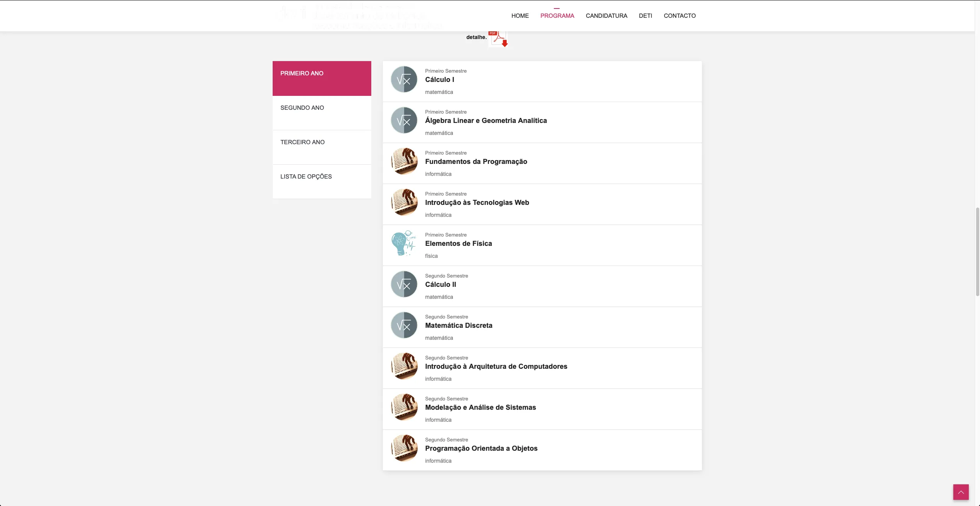The height and width of the screenshot is (506, 980).
Task: Click the icon for Modelação e Análise de Sistemas
Action: [404, 407]
